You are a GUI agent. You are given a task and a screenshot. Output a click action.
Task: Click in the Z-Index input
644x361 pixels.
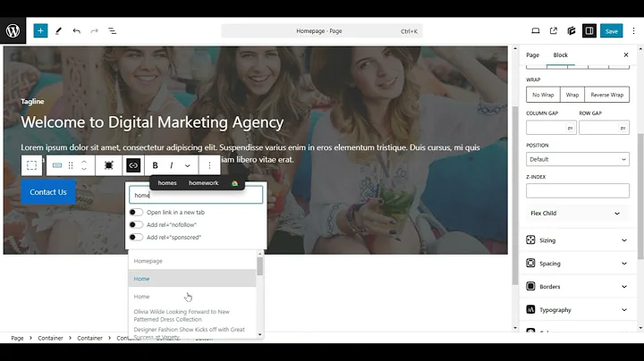tap(578, 190)
